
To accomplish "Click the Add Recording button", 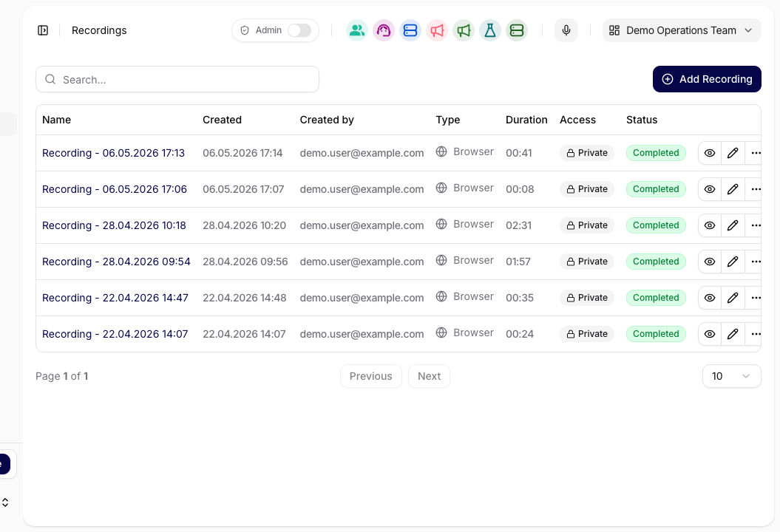I will (x=707, y=79).
